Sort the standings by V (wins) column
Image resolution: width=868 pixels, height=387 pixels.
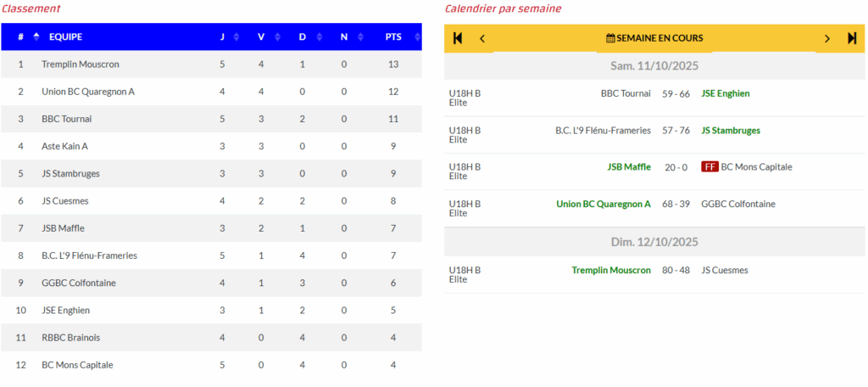tap(274, 36)
